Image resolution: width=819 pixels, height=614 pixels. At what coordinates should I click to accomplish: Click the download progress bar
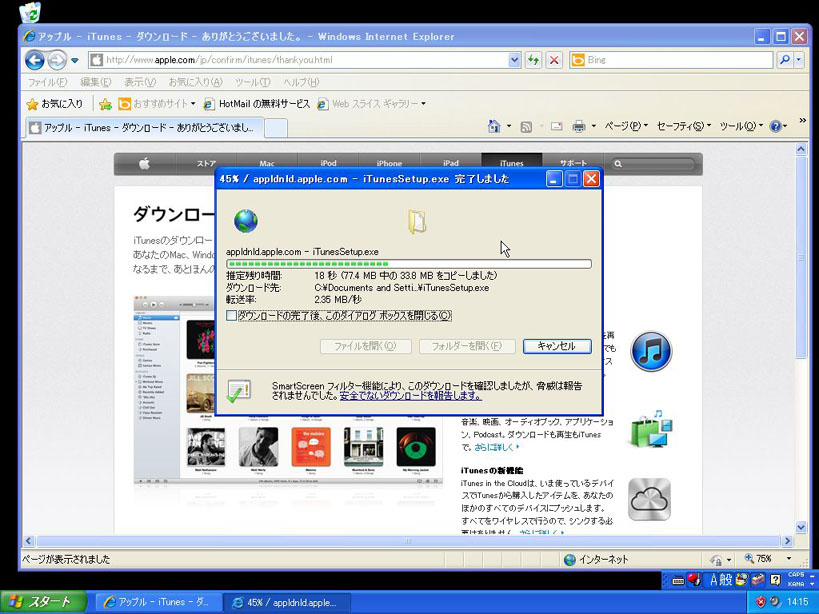pos(409,264)
